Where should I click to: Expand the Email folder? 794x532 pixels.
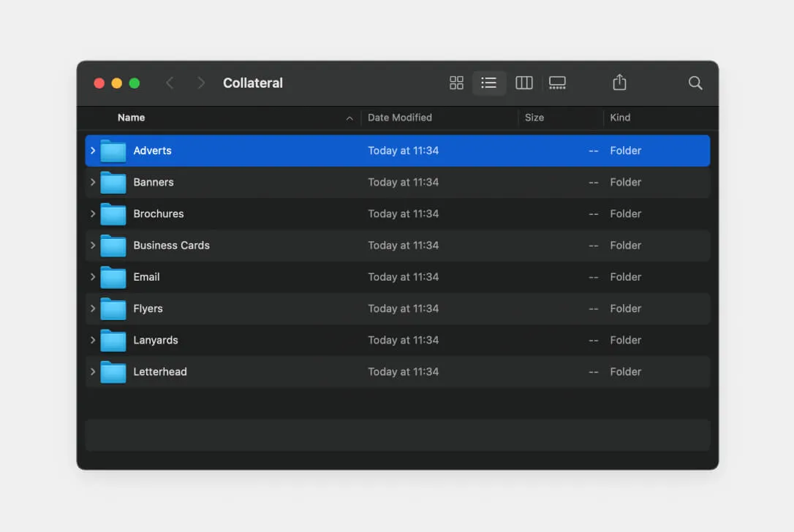(93, 277)
